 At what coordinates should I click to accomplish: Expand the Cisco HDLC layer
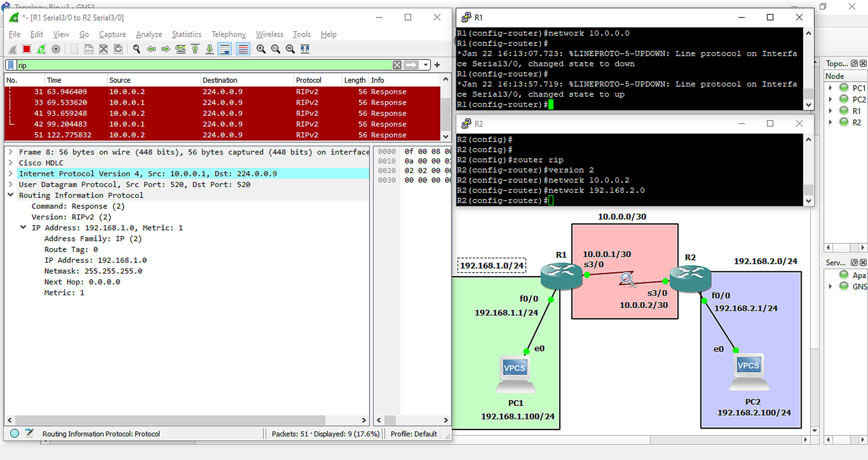tap(11, 163)
